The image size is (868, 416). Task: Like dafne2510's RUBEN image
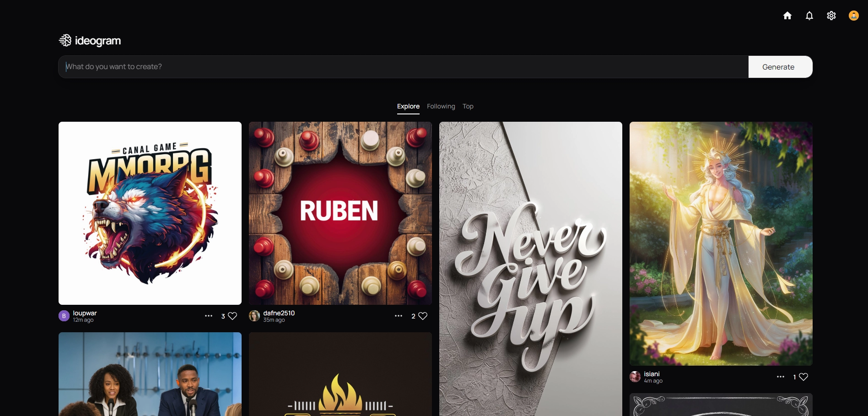click(423, 316)
